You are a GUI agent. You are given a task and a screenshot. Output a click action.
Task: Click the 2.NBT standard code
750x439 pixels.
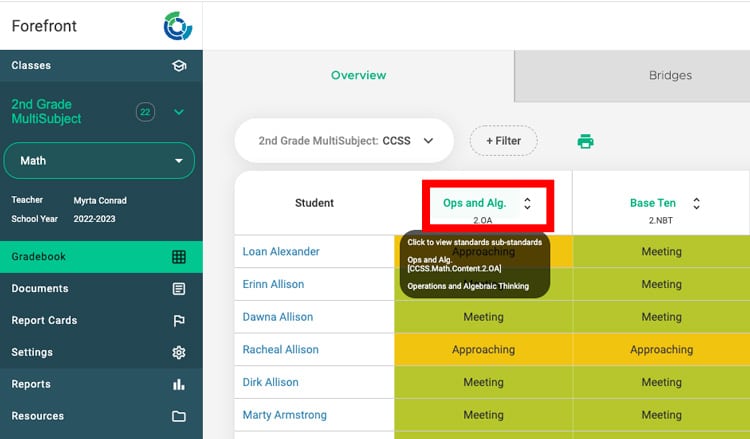point(661,220)
